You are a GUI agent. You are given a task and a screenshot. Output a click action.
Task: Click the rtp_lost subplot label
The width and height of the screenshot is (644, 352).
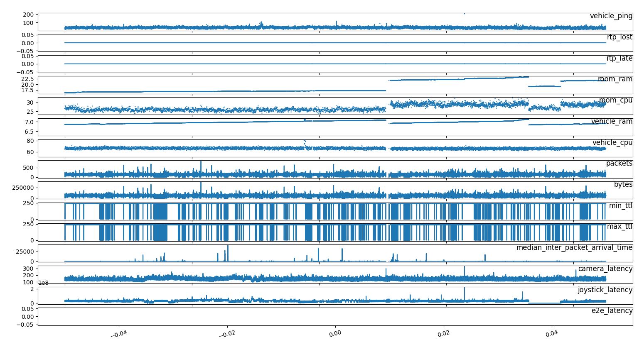click(619, 37)
